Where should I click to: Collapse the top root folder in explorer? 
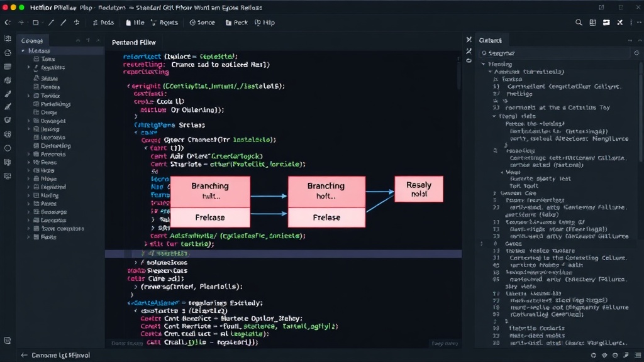23,51
